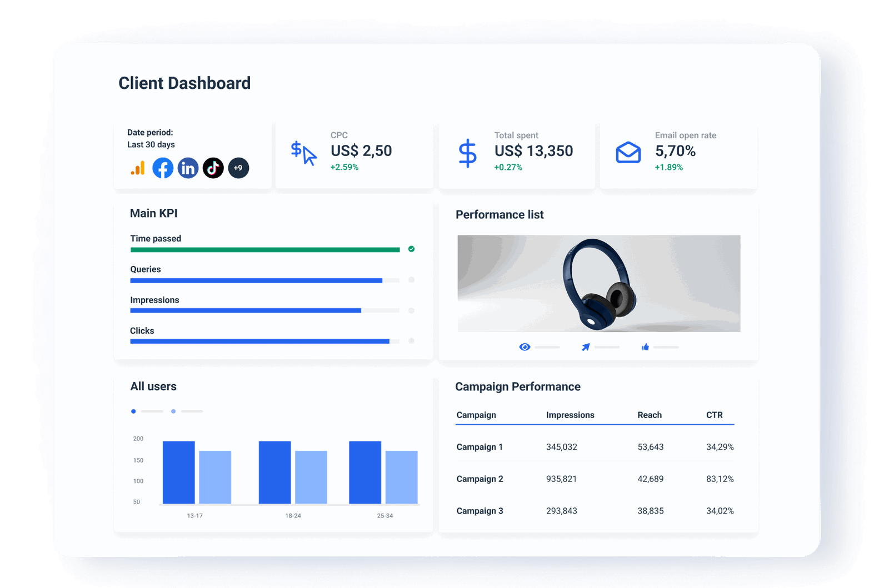Click the Queries progress bar
889x588 pixels.
coord(256,280)
